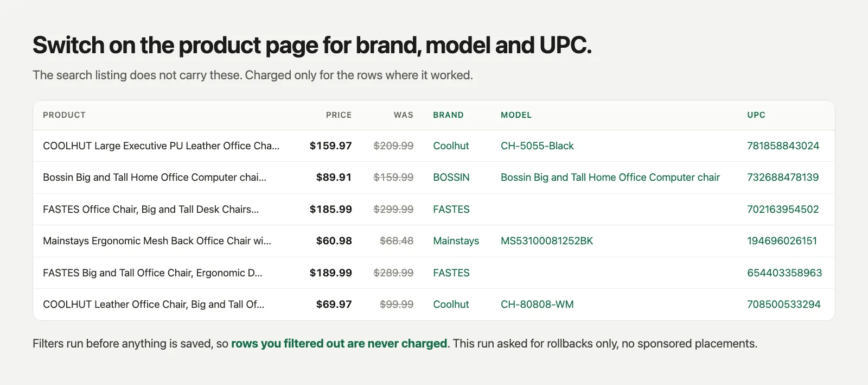The image size is (868, 385).
Task: Click the CH-80808-WM model value
Action: coord(537,304)
